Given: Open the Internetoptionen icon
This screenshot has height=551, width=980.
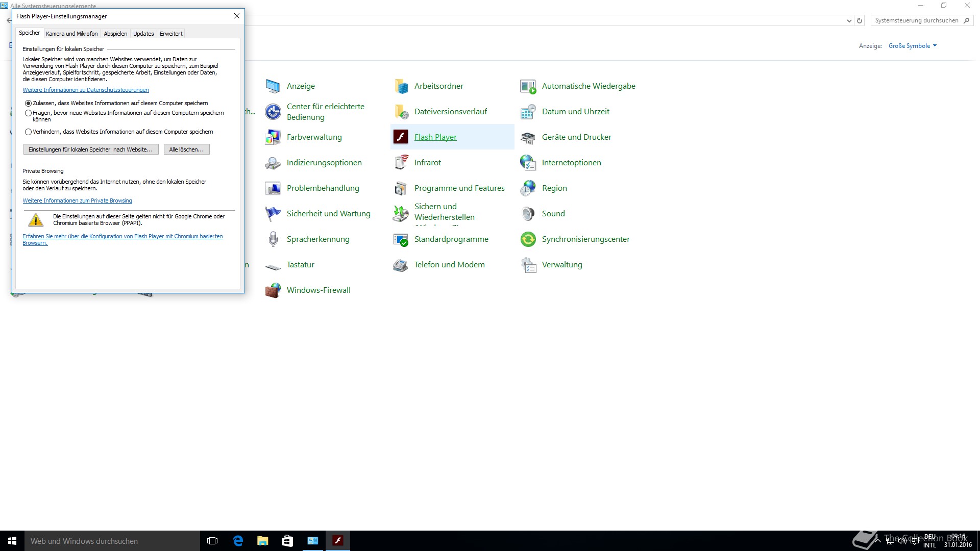Looking at the screenshot, I should (528, 163).
